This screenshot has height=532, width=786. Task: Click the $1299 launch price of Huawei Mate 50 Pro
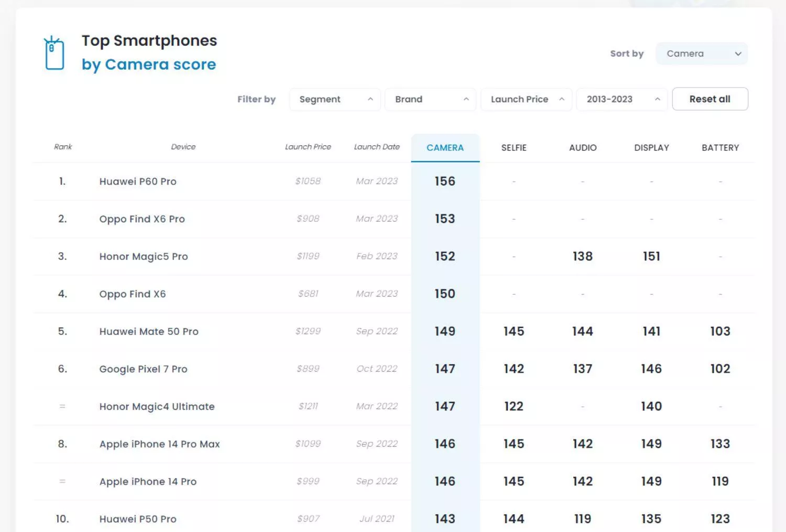click(308, 331)
